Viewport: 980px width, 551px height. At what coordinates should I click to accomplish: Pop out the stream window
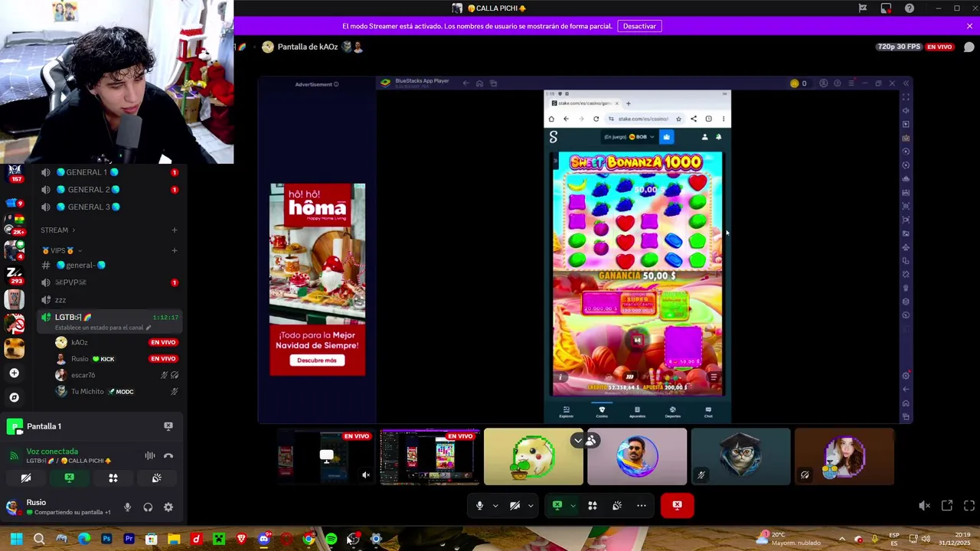point(947,506)
